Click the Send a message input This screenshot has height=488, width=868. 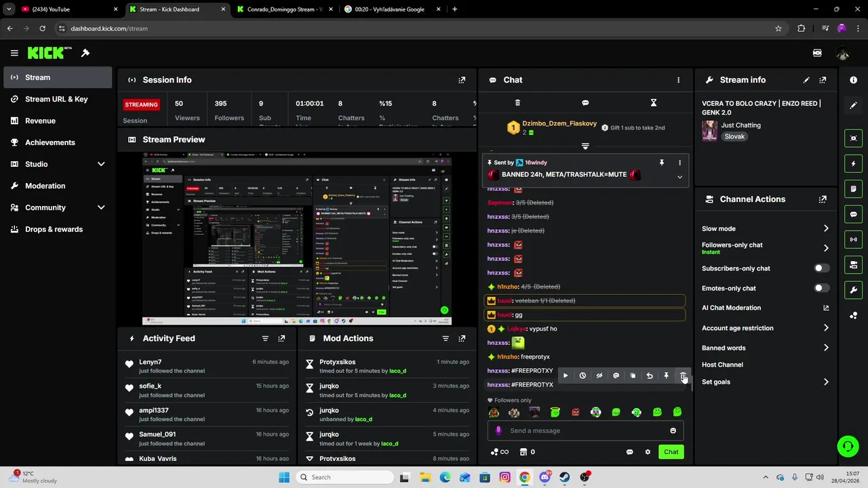[x=585, y=430]
